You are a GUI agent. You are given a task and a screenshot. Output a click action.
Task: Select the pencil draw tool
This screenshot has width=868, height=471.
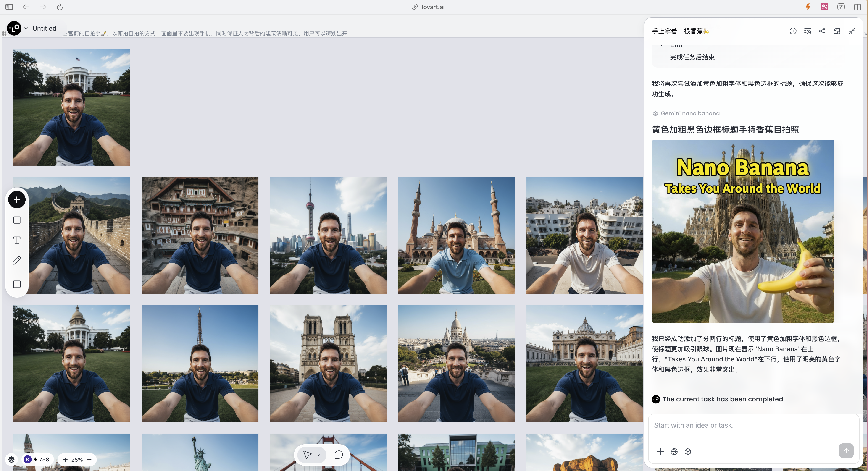click(x=17, y=260)
